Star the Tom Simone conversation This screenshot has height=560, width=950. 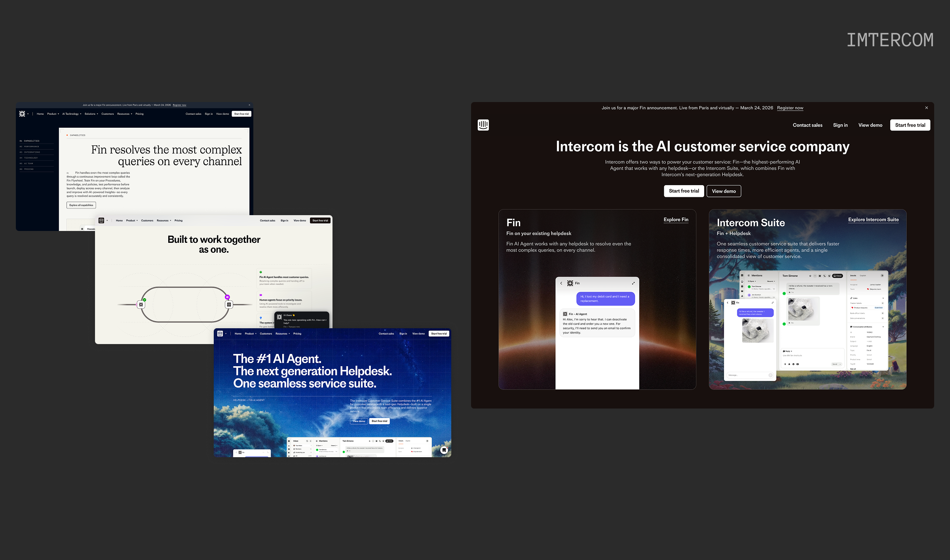point(810,276)
